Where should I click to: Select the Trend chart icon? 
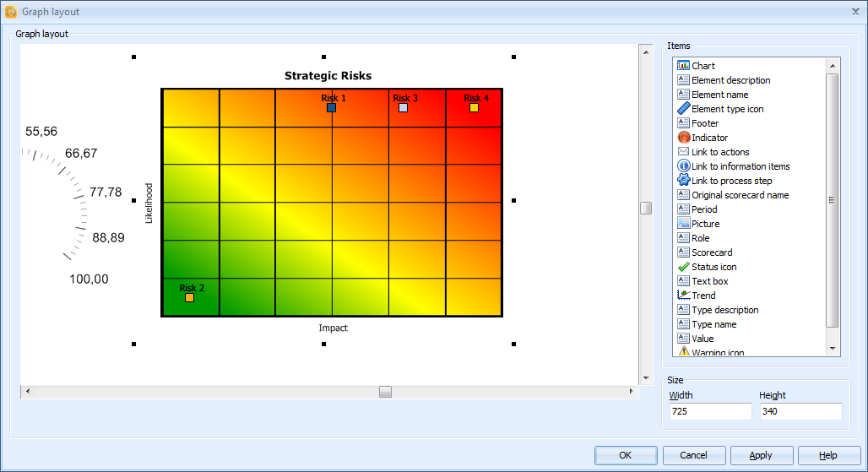coord(684,296)
